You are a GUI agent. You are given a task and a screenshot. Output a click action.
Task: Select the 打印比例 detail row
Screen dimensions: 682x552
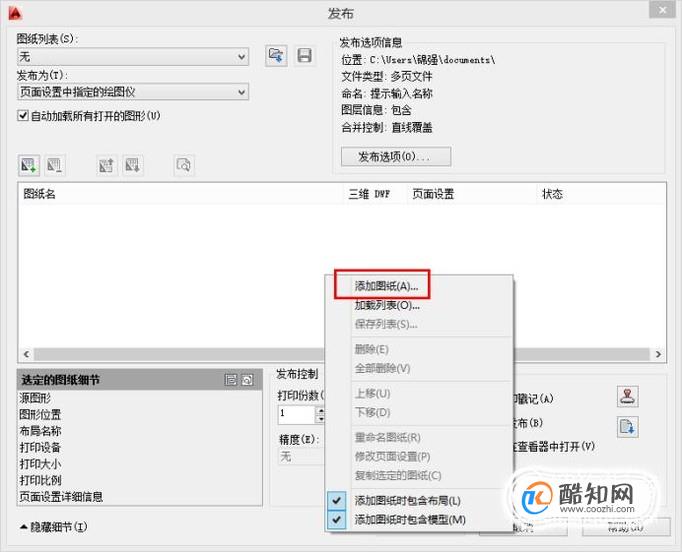coord(140,481)
